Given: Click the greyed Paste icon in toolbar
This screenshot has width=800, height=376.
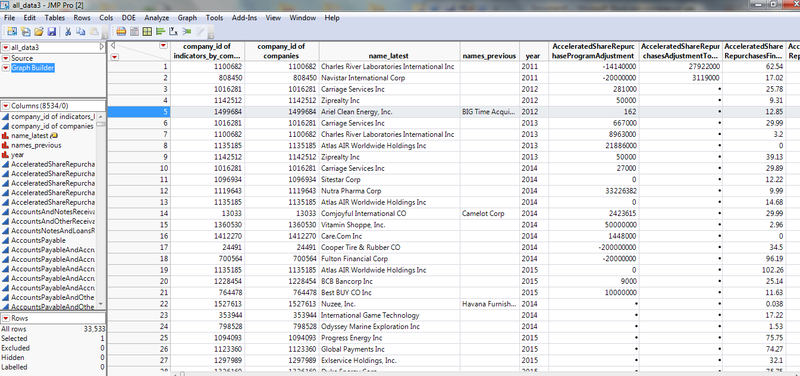Looking at the screenshot, I should click(x=94, y=32).
